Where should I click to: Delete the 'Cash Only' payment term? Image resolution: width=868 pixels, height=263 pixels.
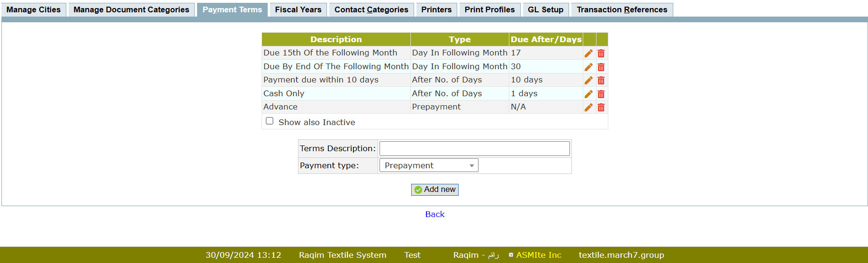point(601,94)
